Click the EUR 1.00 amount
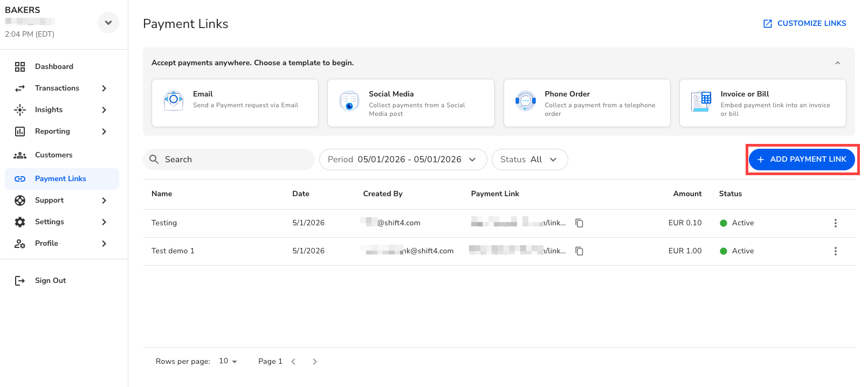Viewport: 868px width, 387px height. (685, 251)
